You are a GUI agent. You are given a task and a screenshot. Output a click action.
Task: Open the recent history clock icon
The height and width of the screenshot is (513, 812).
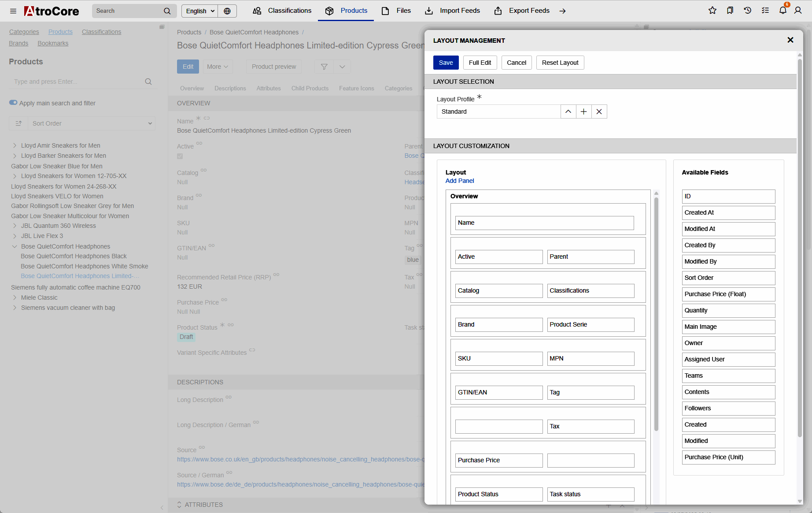[x=747, y=11]
